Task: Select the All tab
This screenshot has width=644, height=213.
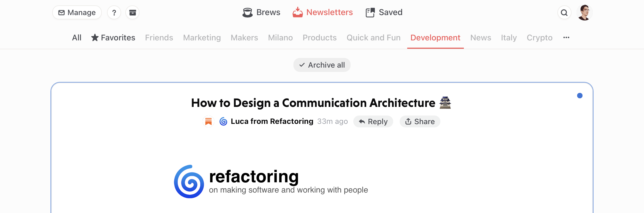Action: 77,38
